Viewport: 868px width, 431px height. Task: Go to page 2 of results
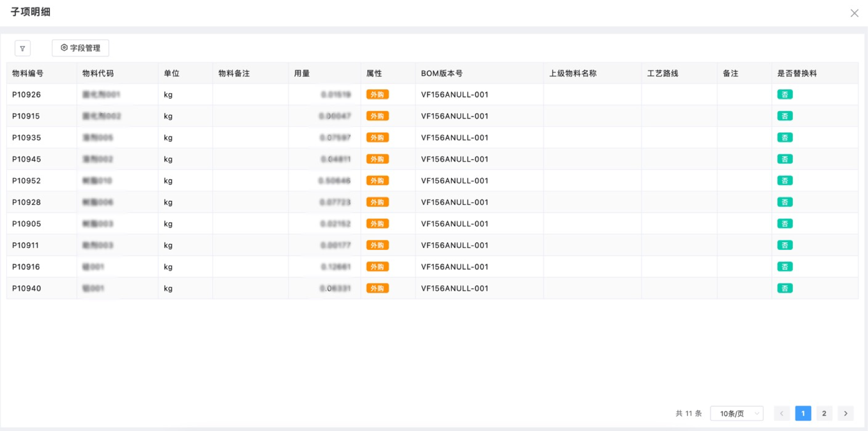(824, 414)
